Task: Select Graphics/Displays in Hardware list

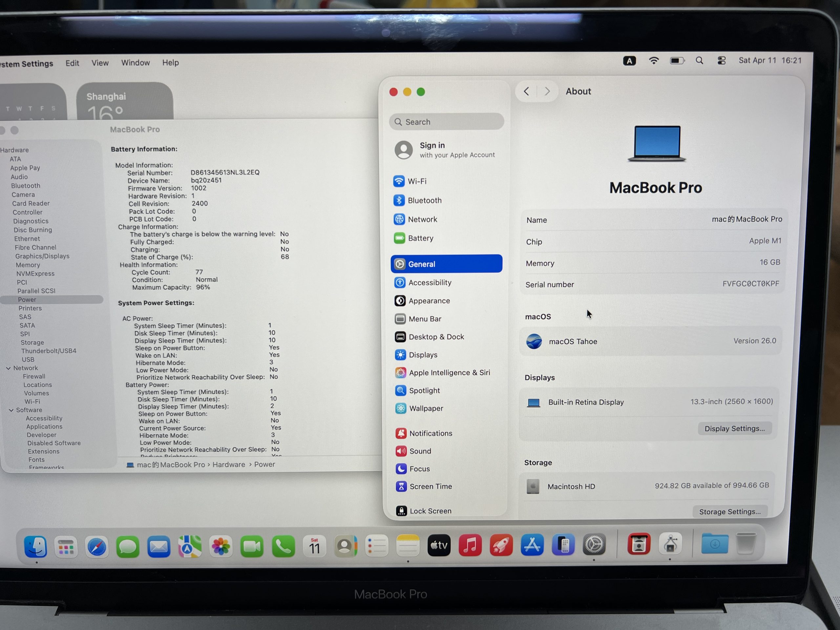Action: point(42,256)
